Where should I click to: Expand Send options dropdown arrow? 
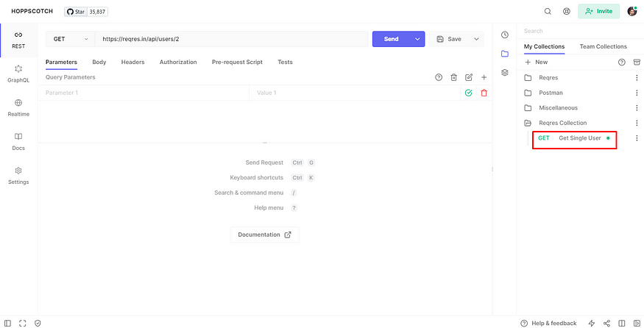click(417, 39)
